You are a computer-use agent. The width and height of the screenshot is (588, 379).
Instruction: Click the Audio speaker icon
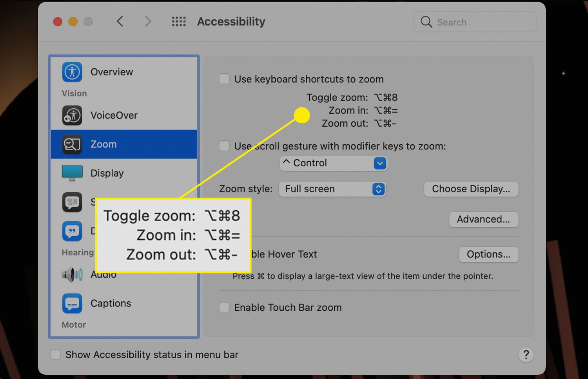[72, 274]
